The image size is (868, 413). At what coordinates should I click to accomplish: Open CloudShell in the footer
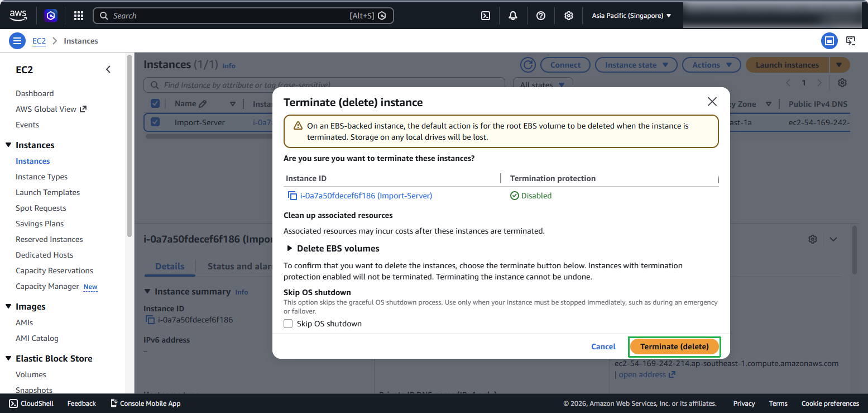click(x=31, y=403)
